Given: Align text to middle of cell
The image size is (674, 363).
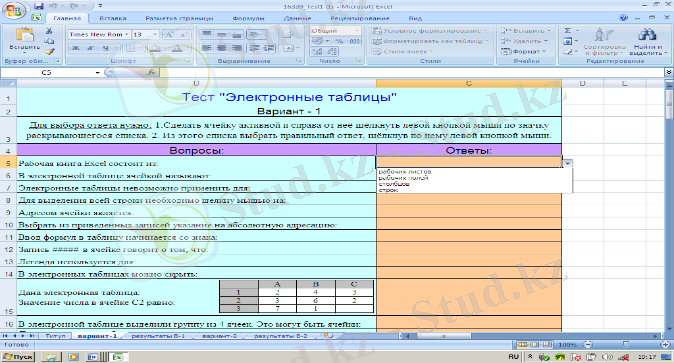Looking at the screenshot, I should (221, 34).
